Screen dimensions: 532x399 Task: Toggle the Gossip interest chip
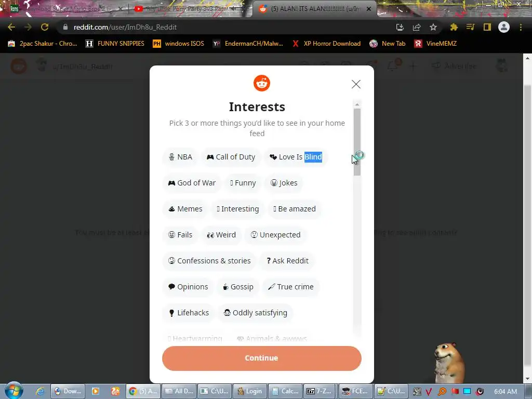[238, 287]
